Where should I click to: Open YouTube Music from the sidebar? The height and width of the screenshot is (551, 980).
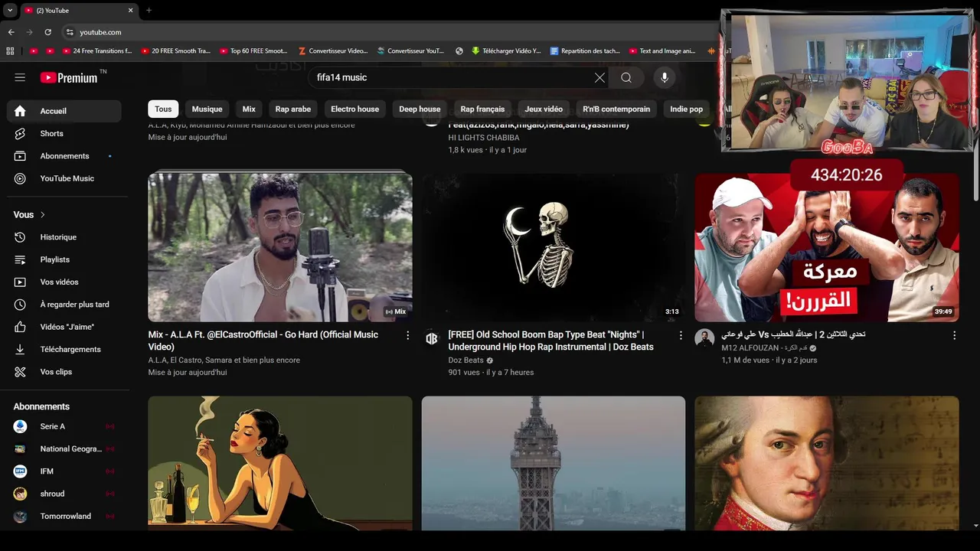[64, 178]
